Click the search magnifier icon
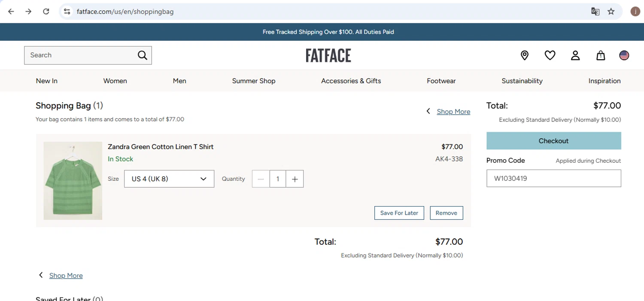Image resolution: width=644 pixels, height=301 pixels. click(x=143, y=55)
